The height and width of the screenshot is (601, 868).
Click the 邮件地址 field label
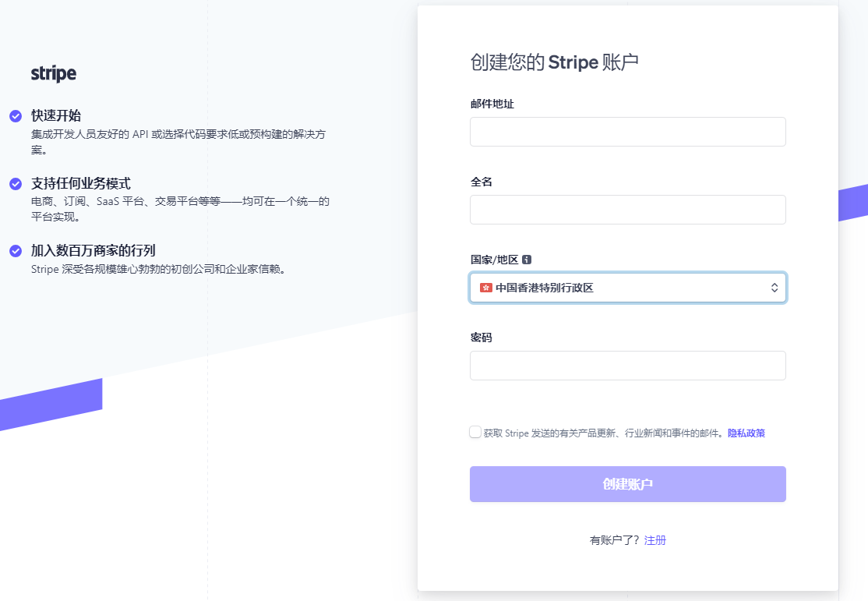pos(492,104)
